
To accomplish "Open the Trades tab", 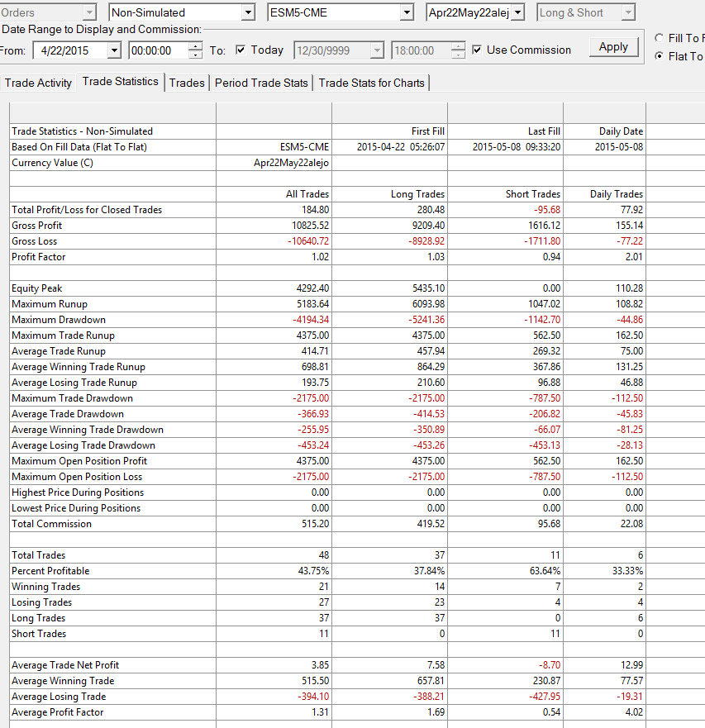I will pos(187,83).
